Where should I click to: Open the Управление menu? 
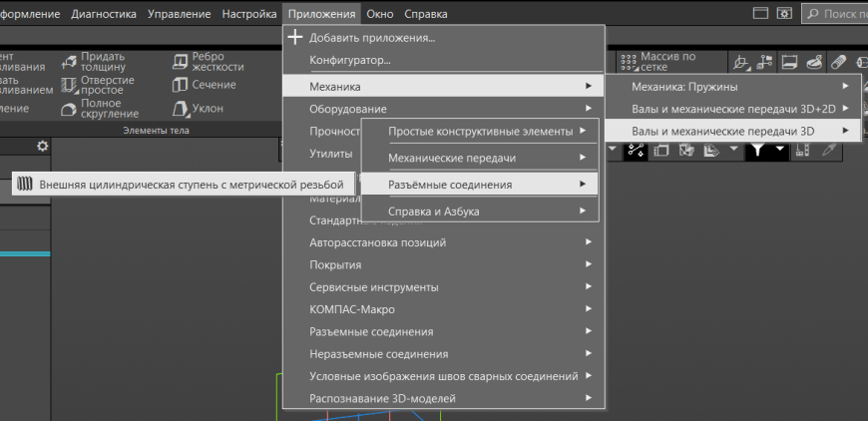click(180, 14)
